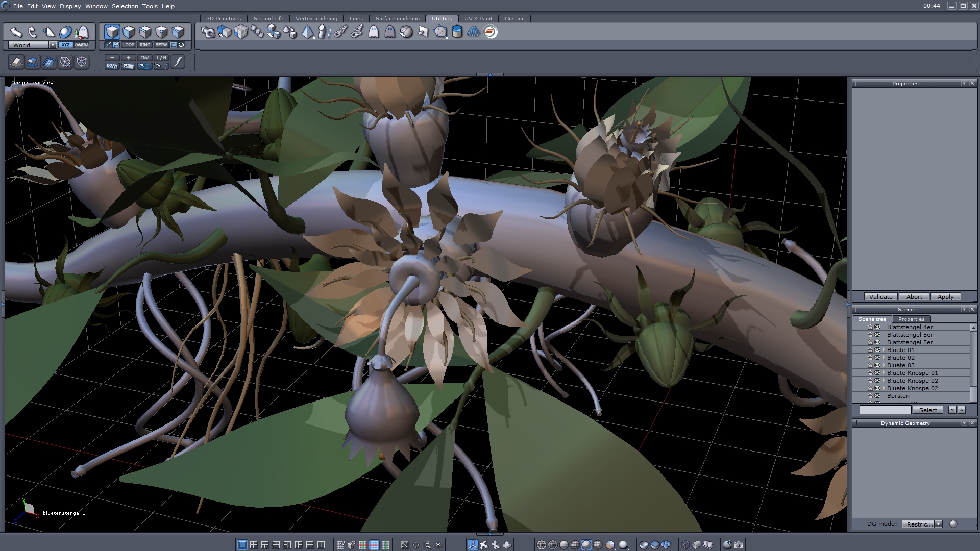Click the chain link tool icon
This screenshot has width=980, height=551.
click(x=340, y=32)
